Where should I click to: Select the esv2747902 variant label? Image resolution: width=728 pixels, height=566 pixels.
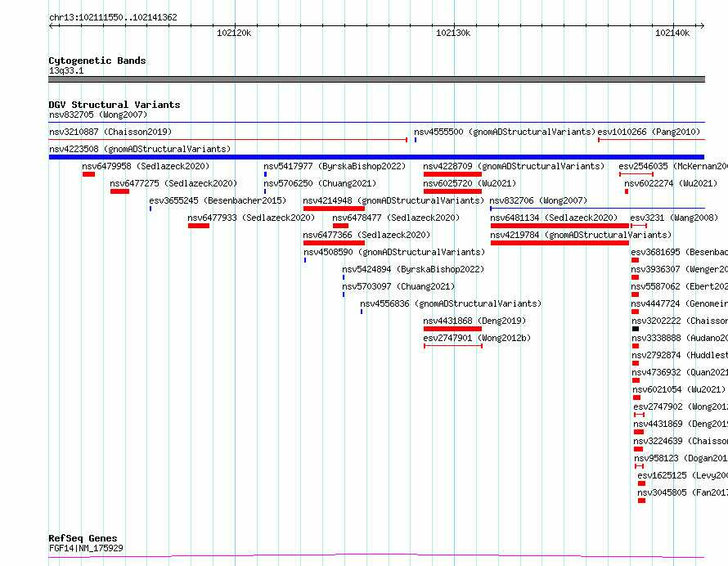pos(681,407)
